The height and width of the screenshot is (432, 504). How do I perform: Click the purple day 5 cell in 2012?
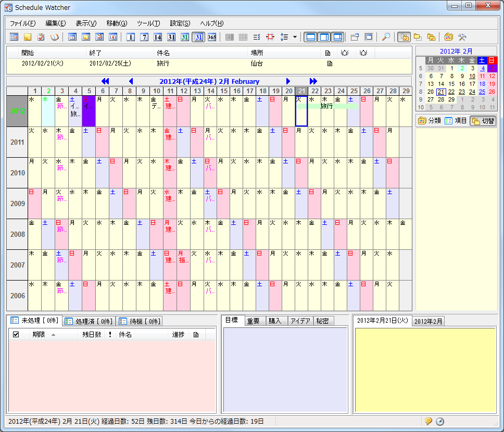(89, 111)
